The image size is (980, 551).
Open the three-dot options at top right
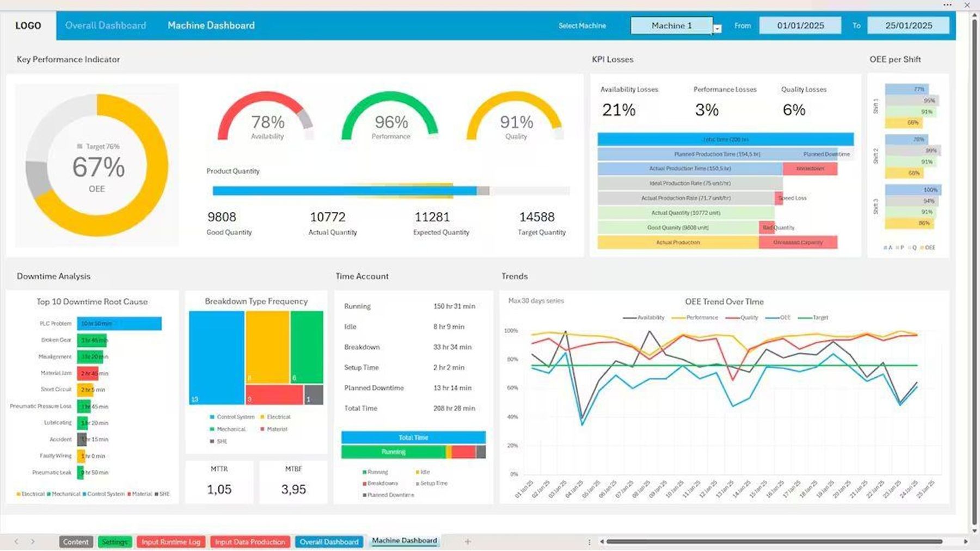[x=947, y=5]
